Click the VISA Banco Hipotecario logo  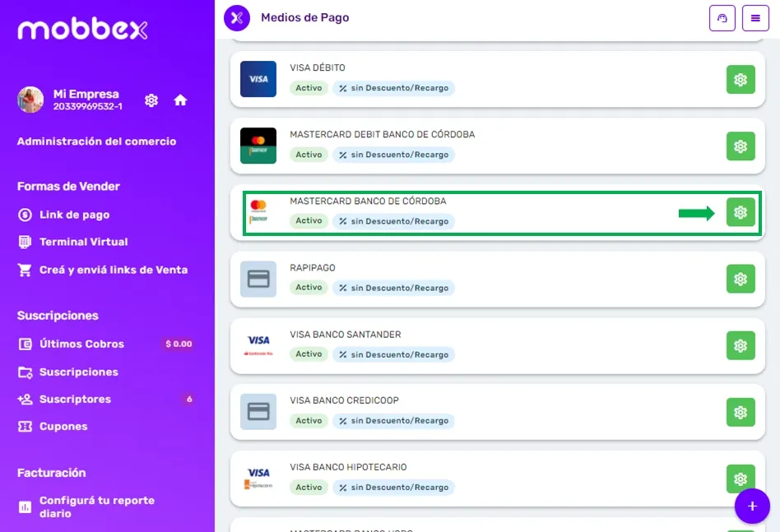258,479
